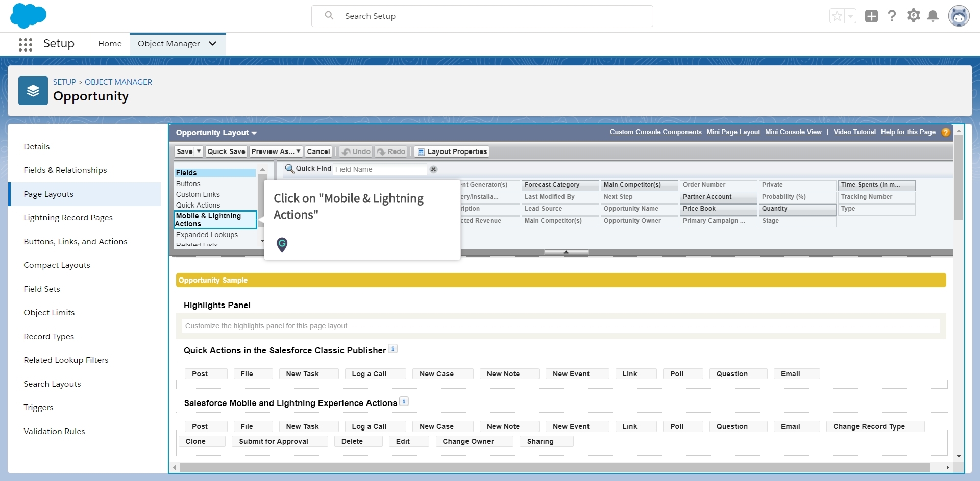The image size is (980, 481).
Task: Follow the OBJECT MANAGER breadcrumb link
Action: click(118, 82)
